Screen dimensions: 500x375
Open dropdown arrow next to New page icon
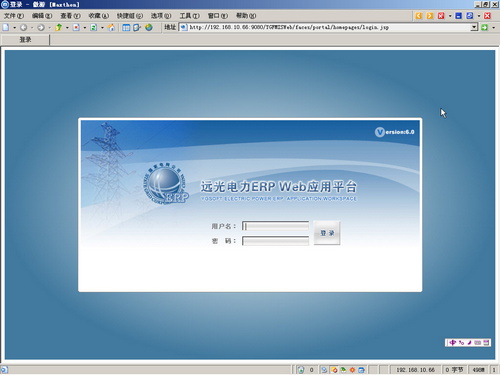pos(14,27)
